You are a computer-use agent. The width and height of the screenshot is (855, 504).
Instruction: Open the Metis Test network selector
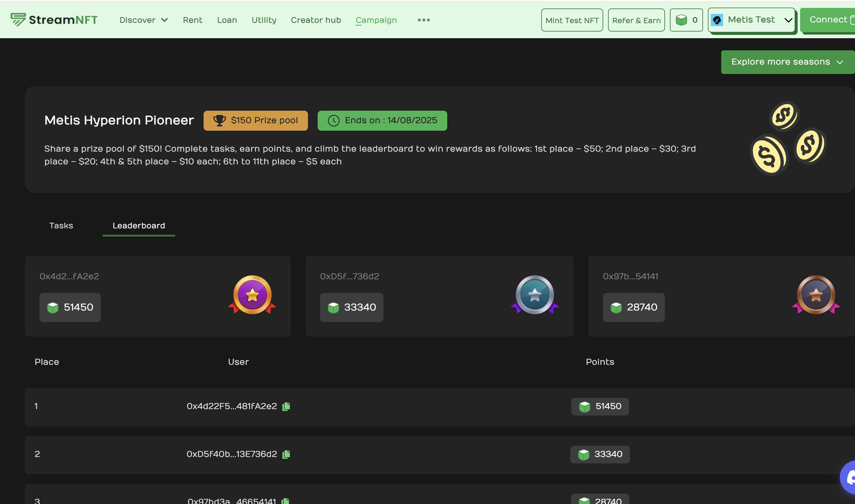[752, 20]
